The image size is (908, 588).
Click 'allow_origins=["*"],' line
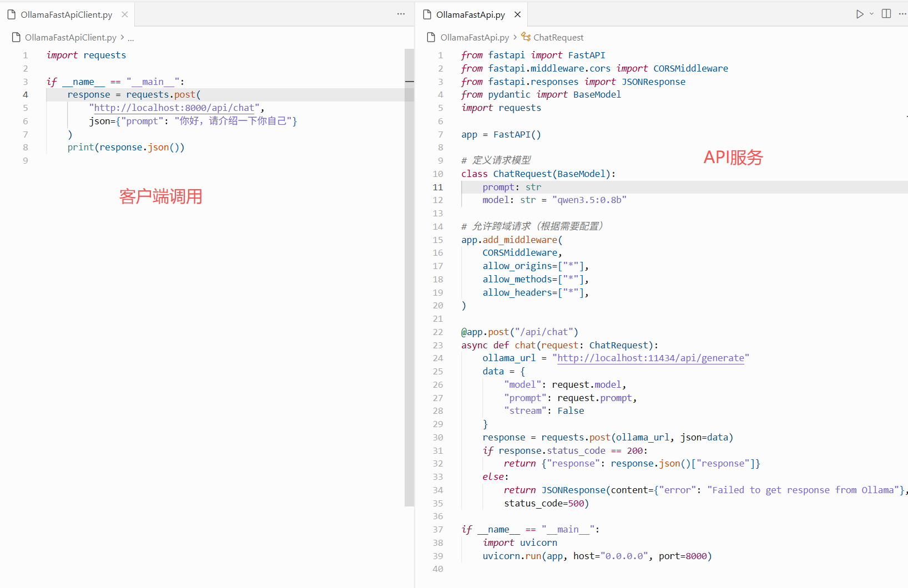[536, 266]
